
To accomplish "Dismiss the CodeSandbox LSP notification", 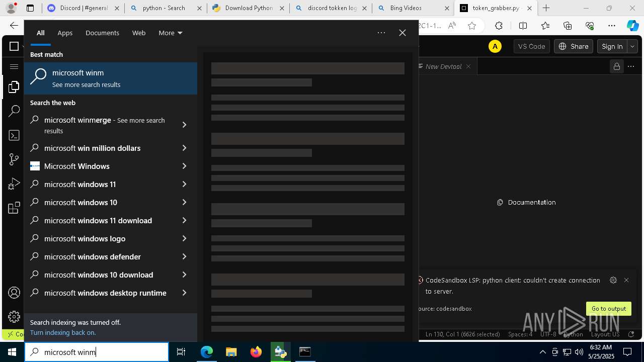I will [x=626, y=280].
